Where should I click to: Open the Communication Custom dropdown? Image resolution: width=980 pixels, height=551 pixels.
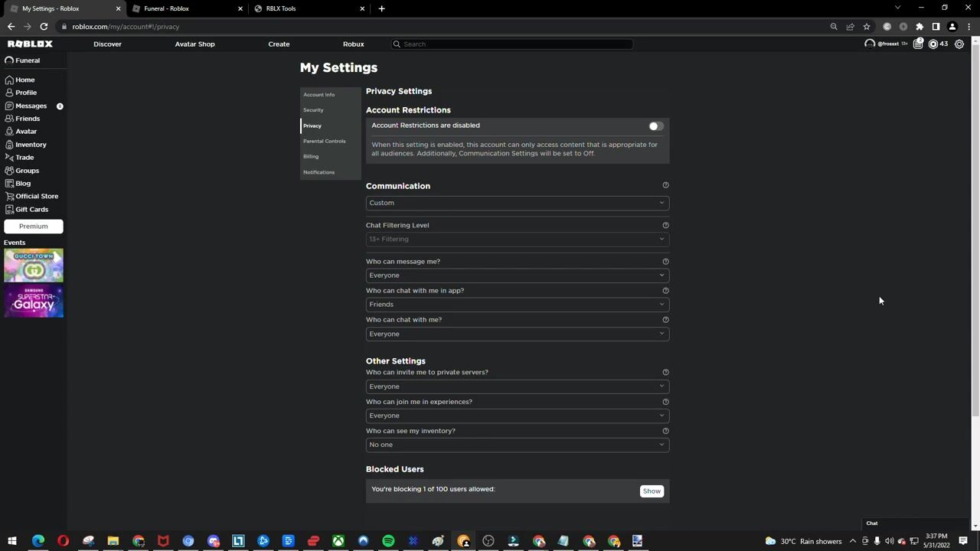(x=517, y=203)
